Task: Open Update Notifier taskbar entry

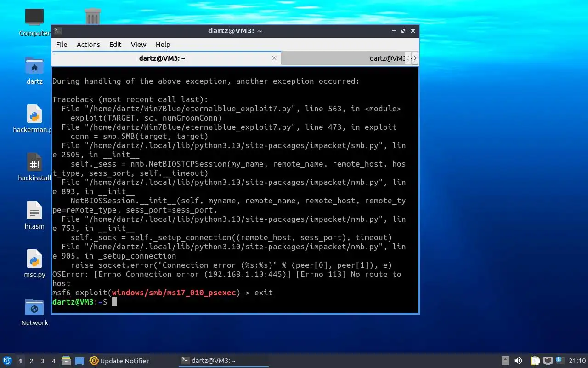Action: [x=119, y=361]
